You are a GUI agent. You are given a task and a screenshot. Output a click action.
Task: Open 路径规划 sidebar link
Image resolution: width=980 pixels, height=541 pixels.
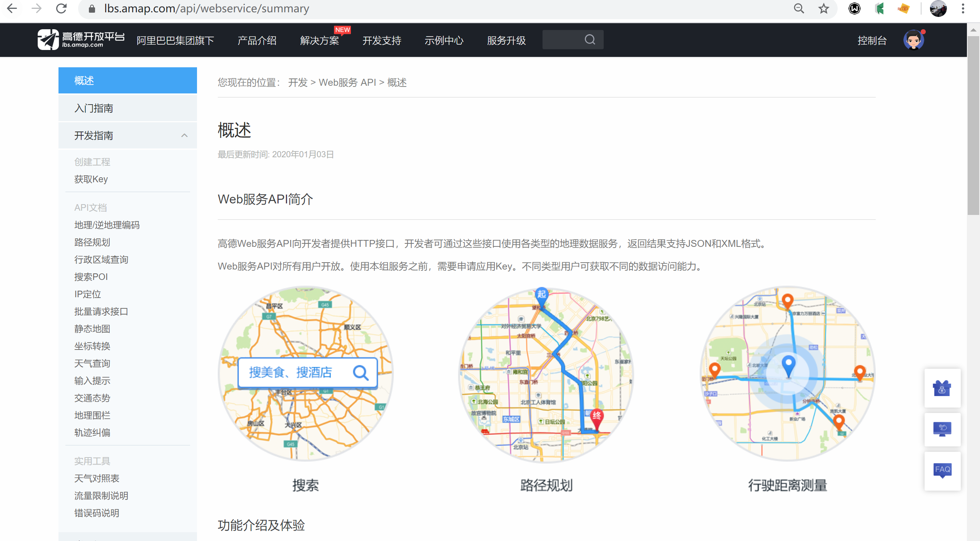92,242
